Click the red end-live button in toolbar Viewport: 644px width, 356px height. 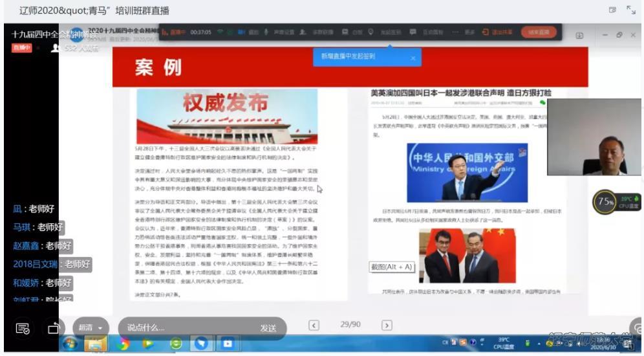[x=539, y=32]
